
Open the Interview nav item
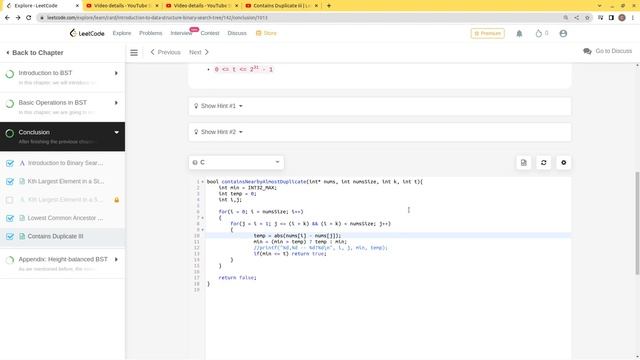coord(181,33)
